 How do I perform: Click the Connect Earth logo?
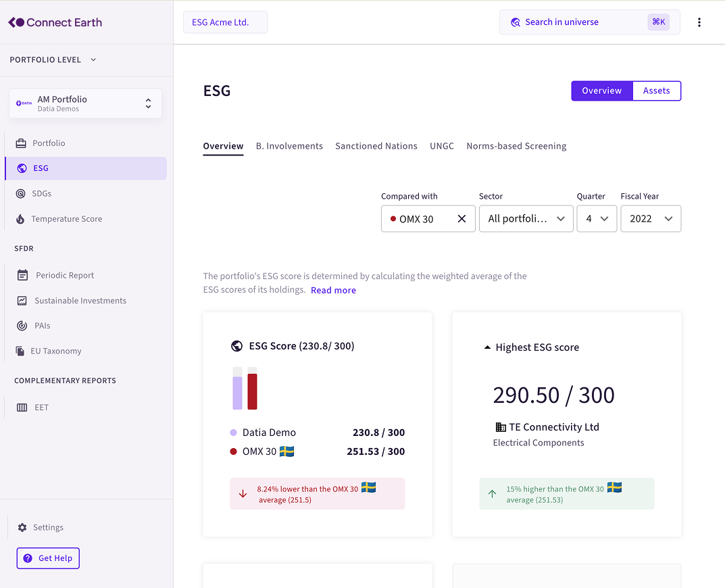55,22
